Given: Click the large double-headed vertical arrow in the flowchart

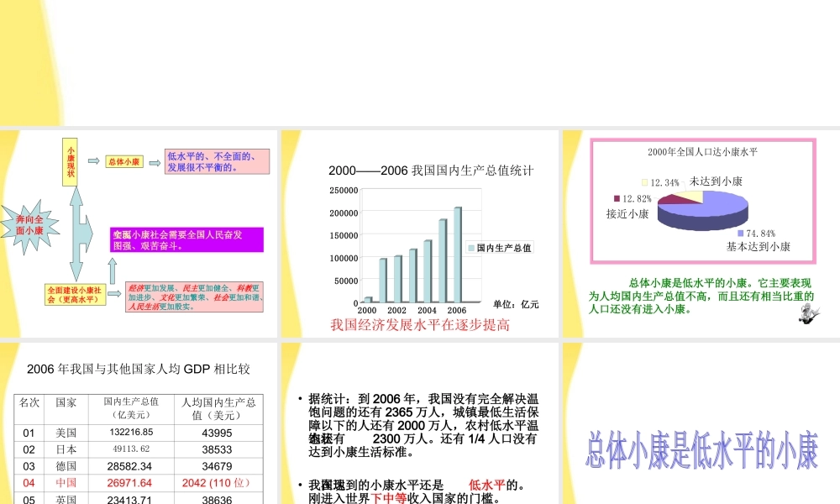Looking at the screenshot, I should [80, 234].
